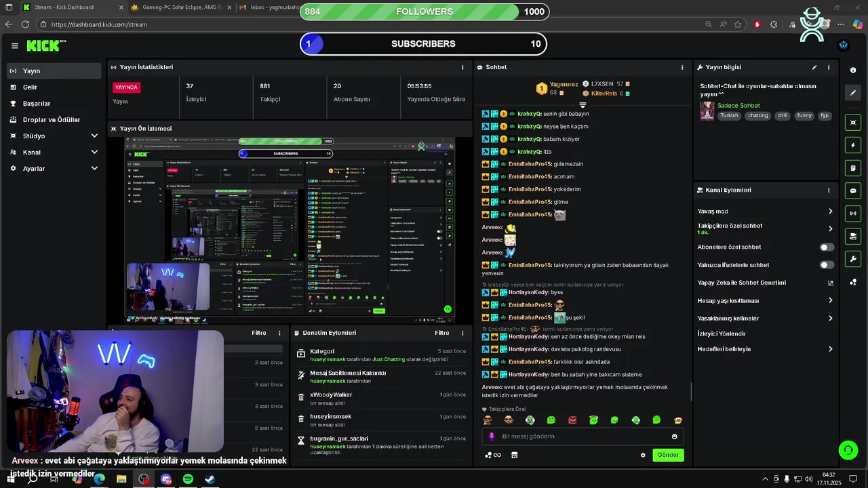The height and width of the screenshot is (488, 868).
Task: Open Yavaş mod options chevron
Action: point(830,211)
